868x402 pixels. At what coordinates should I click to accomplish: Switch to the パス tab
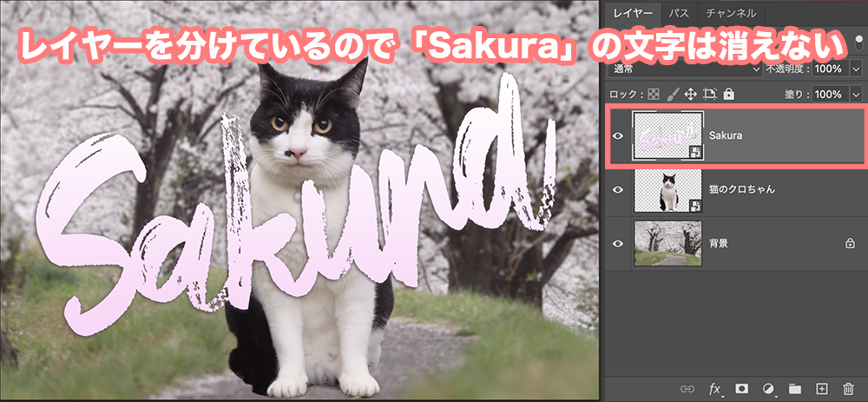point(679,13)
